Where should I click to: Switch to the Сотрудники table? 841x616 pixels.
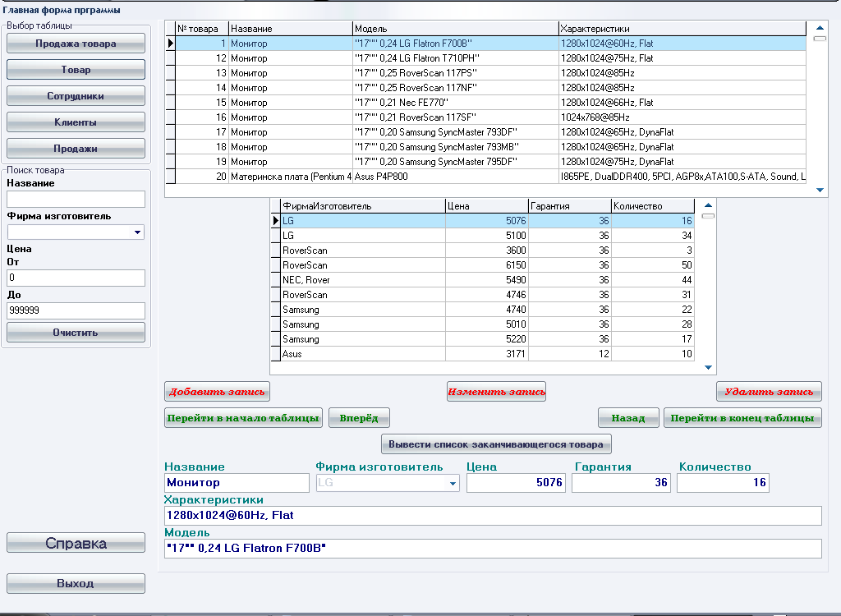tap(76, 96)
